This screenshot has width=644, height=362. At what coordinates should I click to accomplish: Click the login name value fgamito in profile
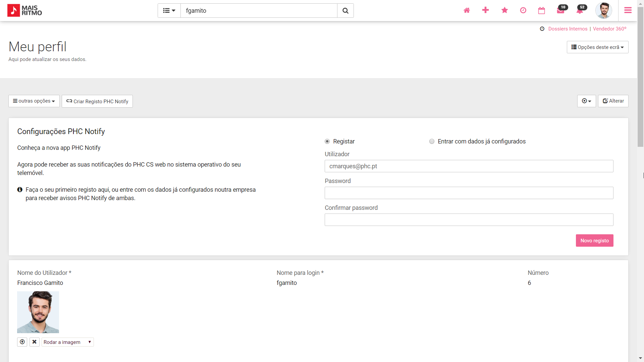pos(286,283)
